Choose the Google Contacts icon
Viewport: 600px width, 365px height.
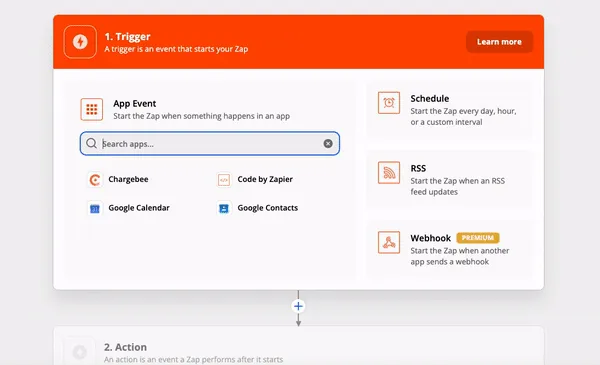(x=224, y=208)
